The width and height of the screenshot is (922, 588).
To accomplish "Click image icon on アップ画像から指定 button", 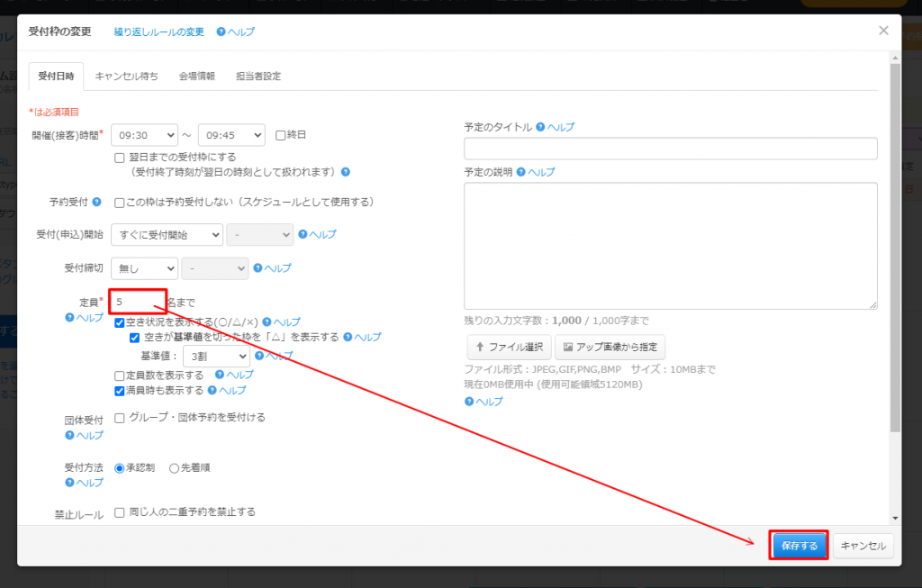I will click(x=568, y=347).
